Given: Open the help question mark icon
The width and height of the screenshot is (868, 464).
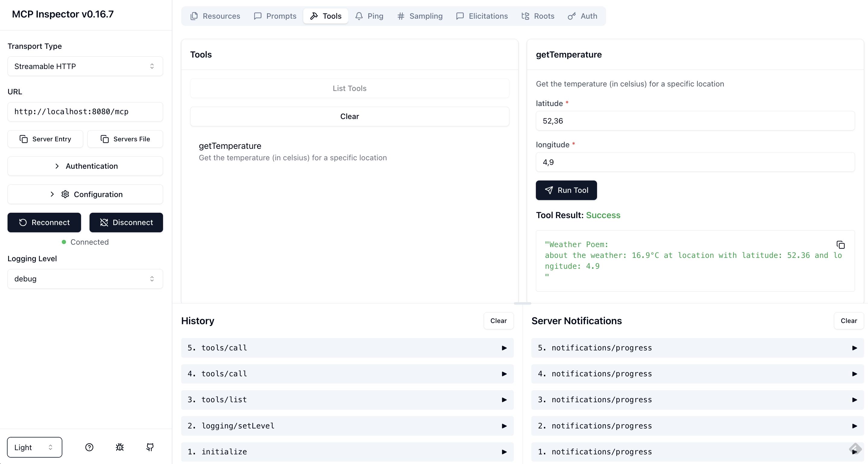Looking at the screenshot, I should (x=89, y=447).
